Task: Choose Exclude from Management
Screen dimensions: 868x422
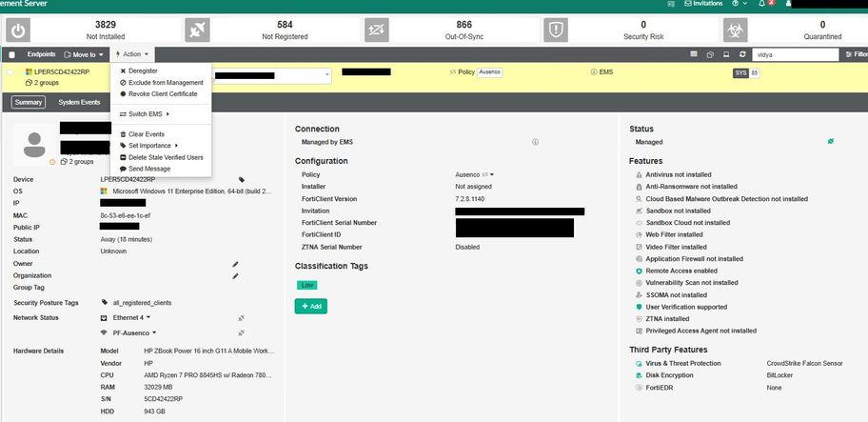Action: point(161,83)
